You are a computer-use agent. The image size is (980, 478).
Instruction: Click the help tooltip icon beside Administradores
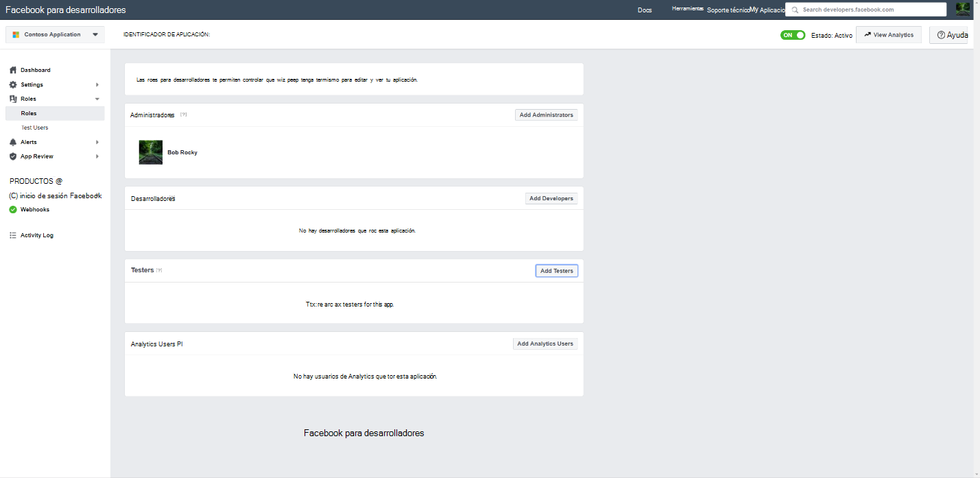(x=183, y=115)
